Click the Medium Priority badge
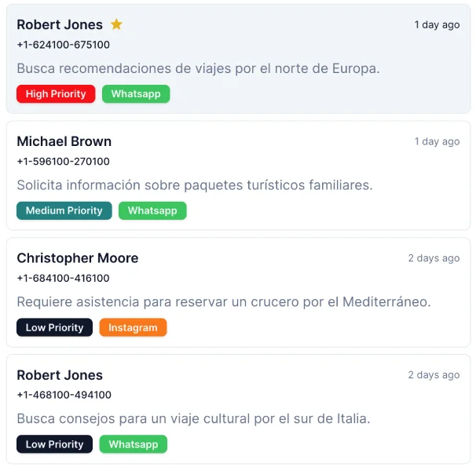 (x=64, y=210)
